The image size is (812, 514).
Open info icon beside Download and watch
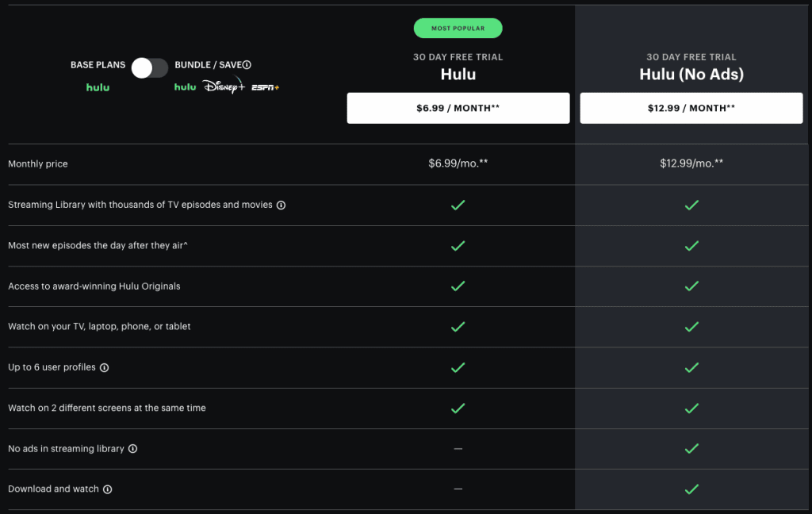click(x=107, y=489)
